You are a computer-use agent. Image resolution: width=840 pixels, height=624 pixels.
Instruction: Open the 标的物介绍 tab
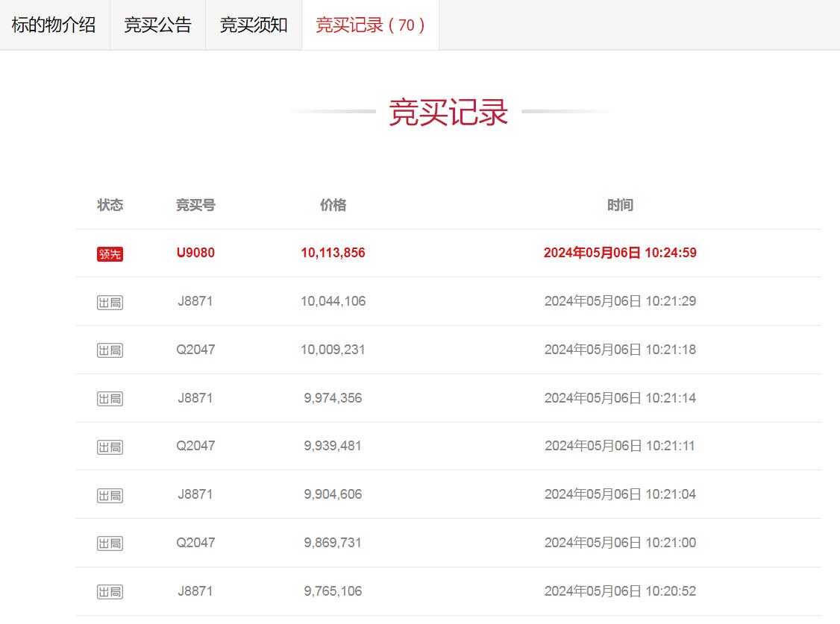click(54, 25)
